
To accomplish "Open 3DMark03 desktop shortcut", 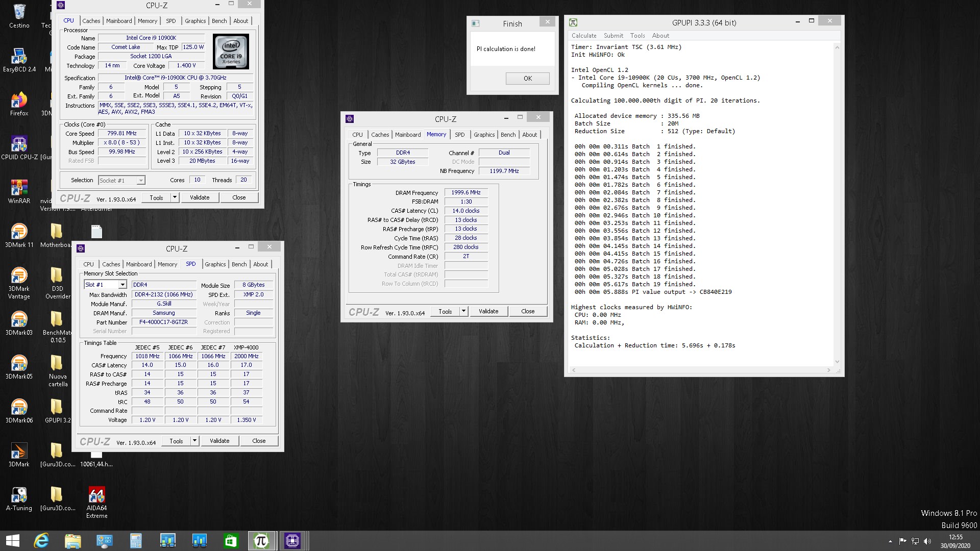I will click(19, 323).
